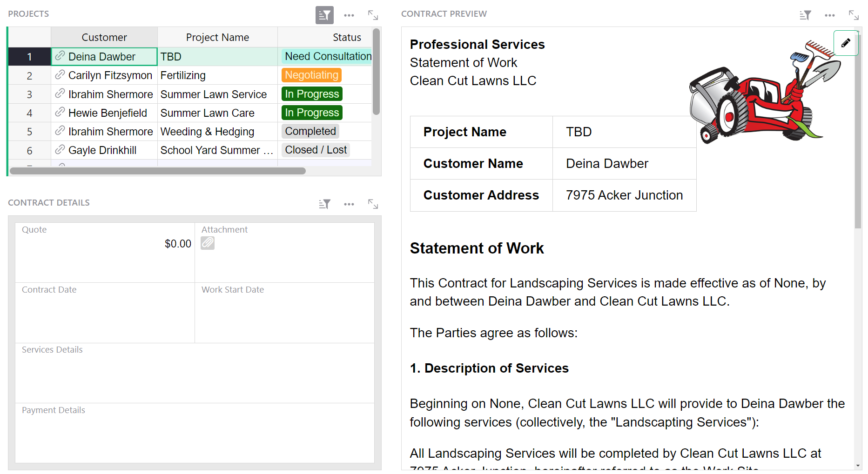Open the CONTRACT DETAILS ellipsis menu
Image resolution: width=868 pixels, height=474 pixels.
click(349, 204)
